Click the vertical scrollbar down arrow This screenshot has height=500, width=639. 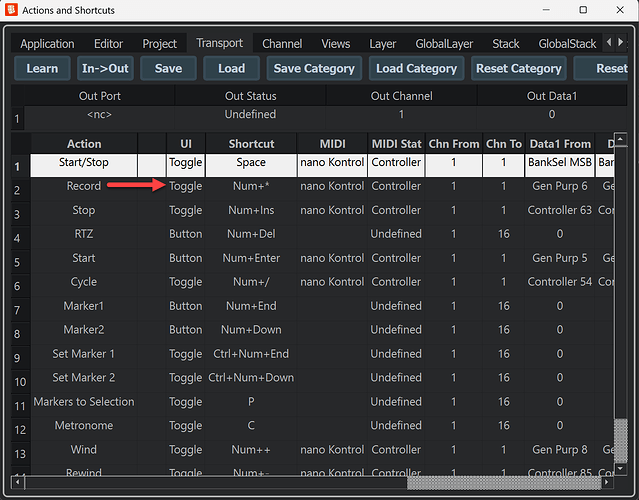pos(620,469)
